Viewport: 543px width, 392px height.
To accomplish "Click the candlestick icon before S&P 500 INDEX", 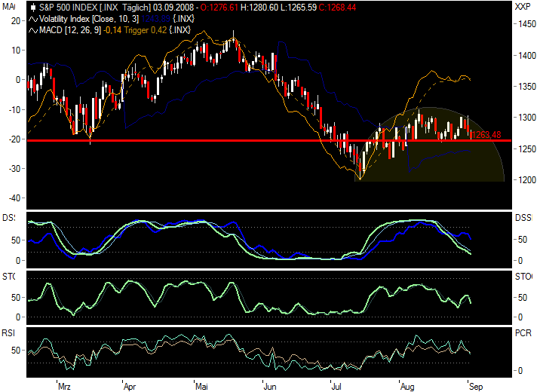I will tap(33, 8).
